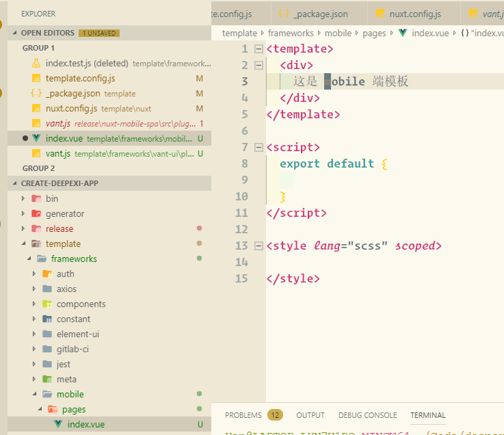Click the pages folder icon

click(x=53, y=409)
